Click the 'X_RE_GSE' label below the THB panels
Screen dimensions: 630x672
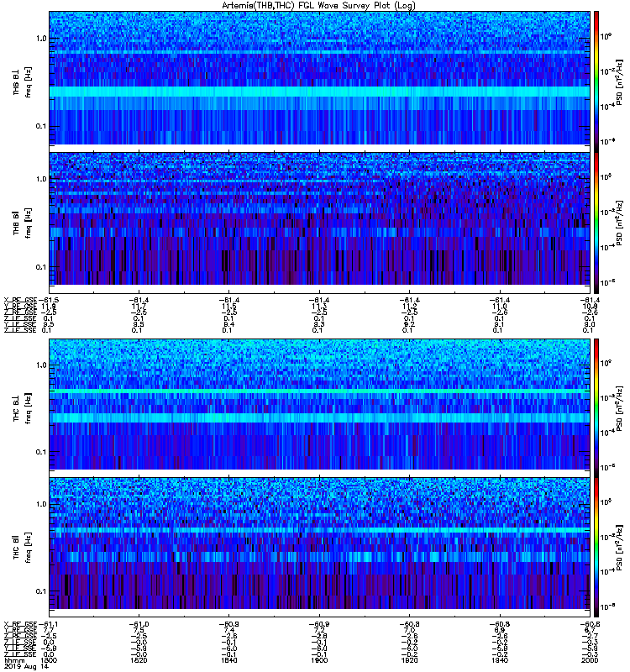20,300
